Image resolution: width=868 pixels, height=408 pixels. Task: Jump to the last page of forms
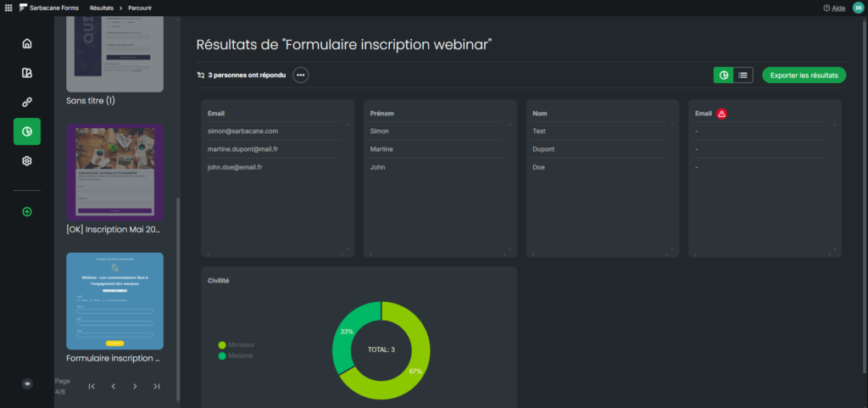[157, 387]
